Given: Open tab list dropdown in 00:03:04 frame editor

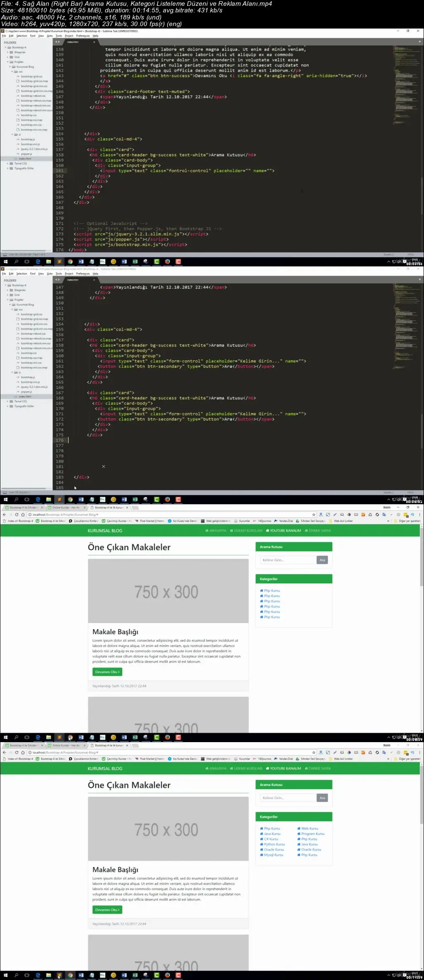Looking at the screenshot, I should (x=419, y=42).
